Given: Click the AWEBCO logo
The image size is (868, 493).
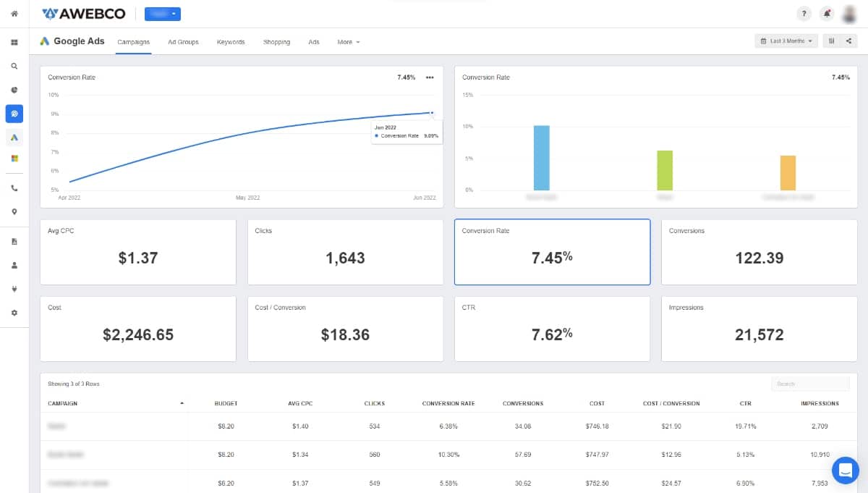Looking at the screenshot, I should pos(83,14).
